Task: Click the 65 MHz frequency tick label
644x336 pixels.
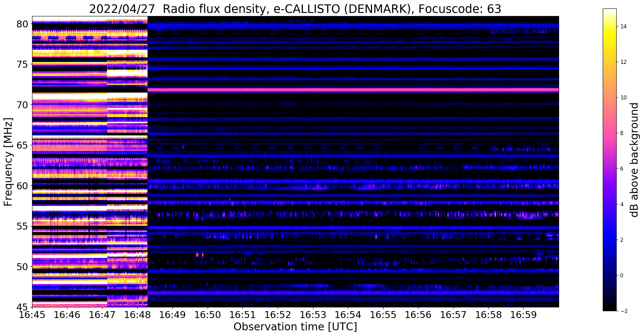Action: 22,145
